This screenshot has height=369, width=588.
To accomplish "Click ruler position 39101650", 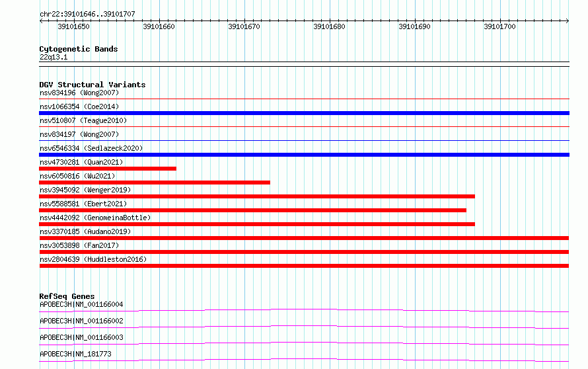I will (x=73, y=26).
